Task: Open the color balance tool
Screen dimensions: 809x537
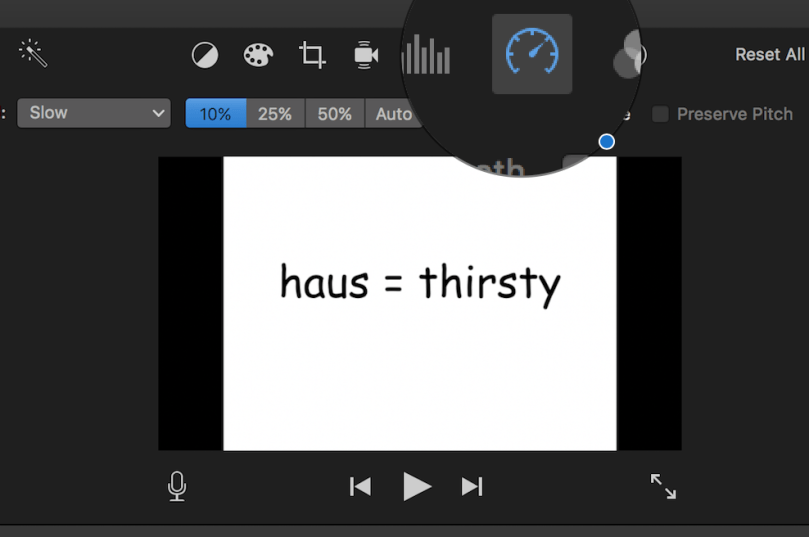Action: 205,55
